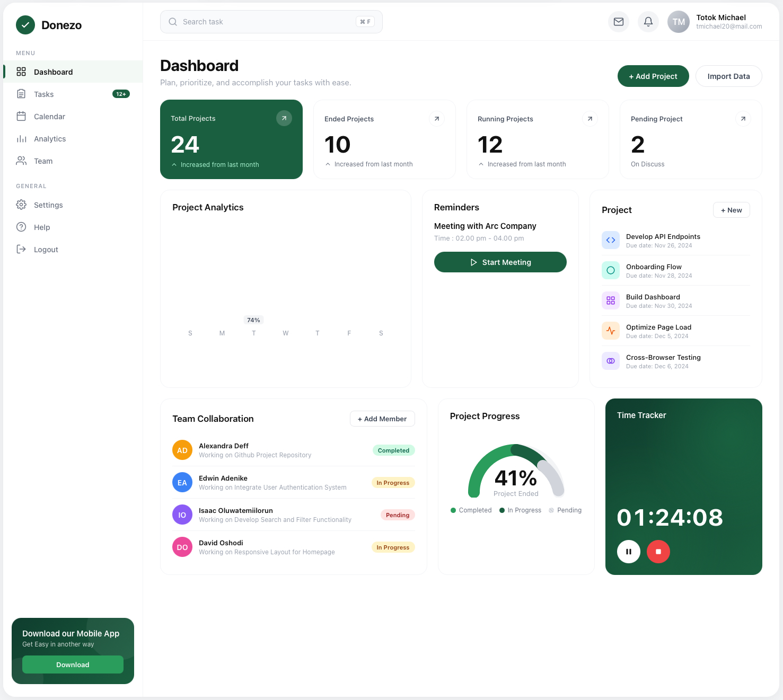Image resolution: width=783 pixels, height=700 pixels.
Task: Click the mobile app Download button
Action: tap(73, 664)
